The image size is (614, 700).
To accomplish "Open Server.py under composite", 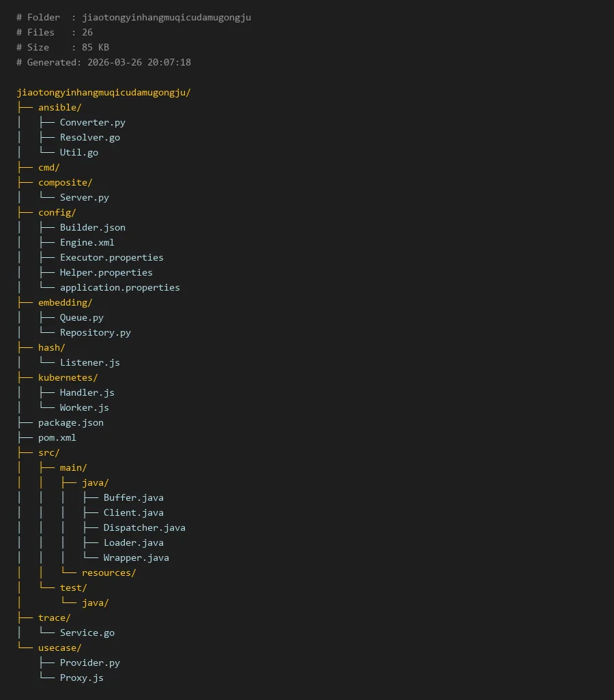I will [84, 197].
